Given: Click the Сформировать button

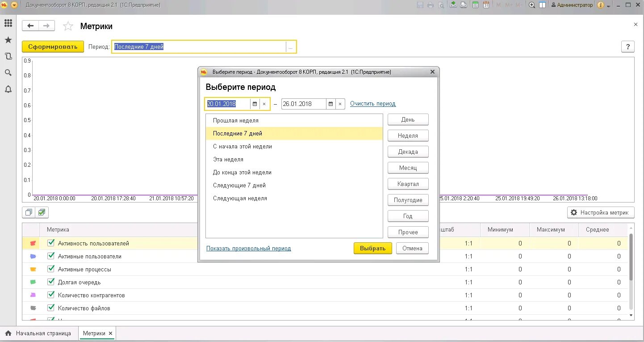Looking at the screenshot, I should (x=53, y=46).
